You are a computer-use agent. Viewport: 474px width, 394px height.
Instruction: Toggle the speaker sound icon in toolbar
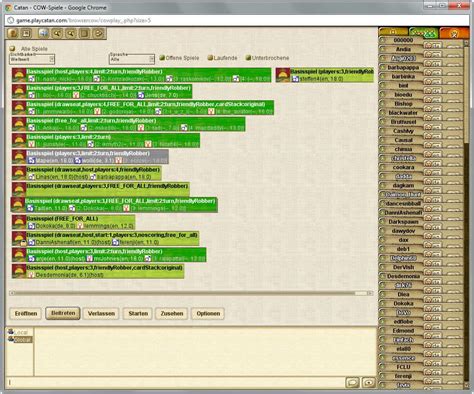click(44, 33)
